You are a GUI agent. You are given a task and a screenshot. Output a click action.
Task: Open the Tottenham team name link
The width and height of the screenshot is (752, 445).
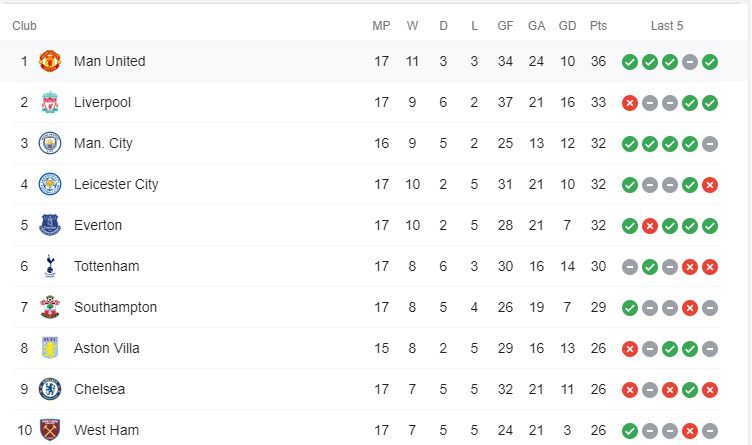point(106,266)
